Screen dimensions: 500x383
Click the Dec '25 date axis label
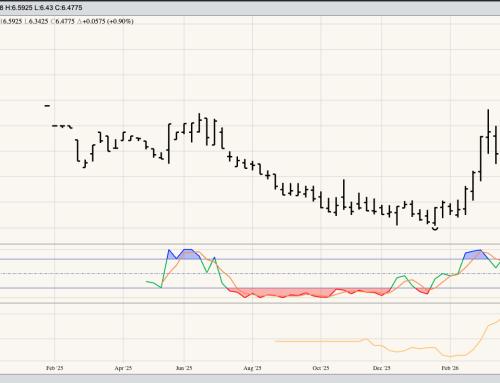(381, 368)
